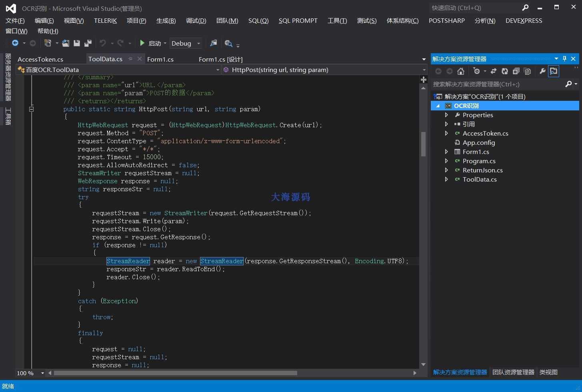Collapse All items in Solution Explorer

coord(516,71)
